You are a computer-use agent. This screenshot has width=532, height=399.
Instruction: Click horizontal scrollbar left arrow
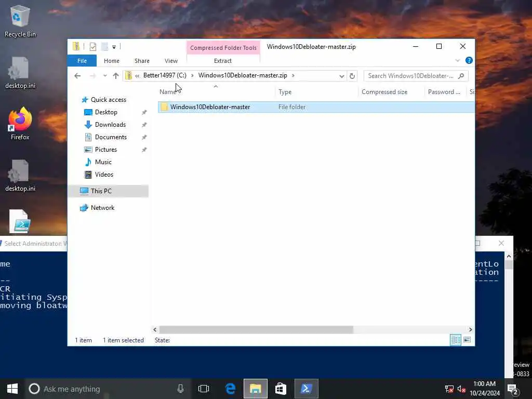point(155,329)
